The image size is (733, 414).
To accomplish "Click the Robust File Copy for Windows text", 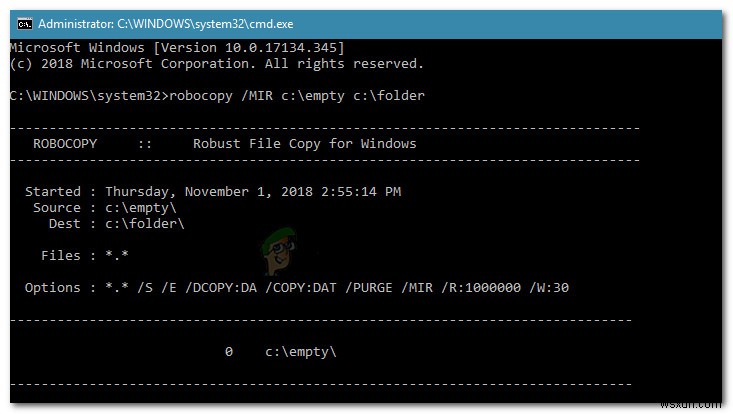I will pyautogui.click(x=304, y=143).
